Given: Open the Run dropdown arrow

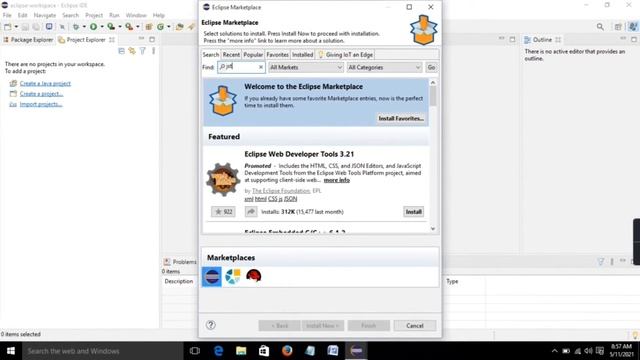Looking at the screenshot, I should click(x=102, y=27).
